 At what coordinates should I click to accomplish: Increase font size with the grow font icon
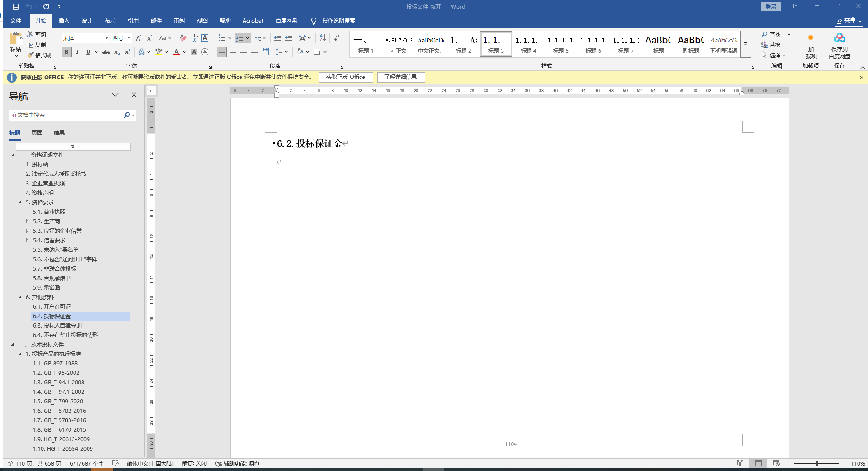(139, 38)
